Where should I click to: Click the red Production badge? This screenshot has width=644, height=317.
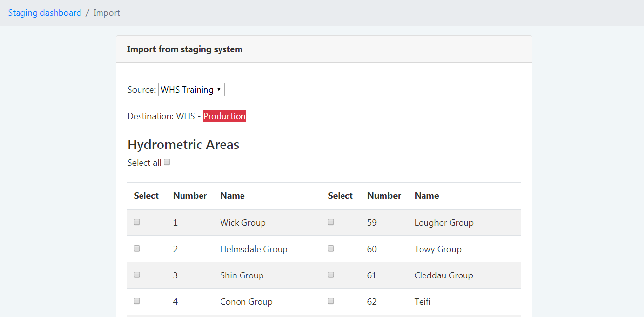[224, 116]
